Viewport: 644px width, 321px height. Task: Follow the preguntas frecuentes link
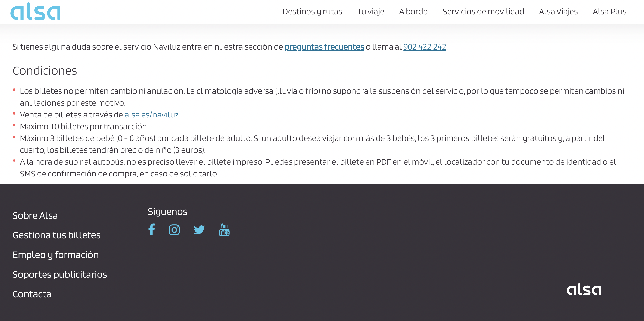324,47
